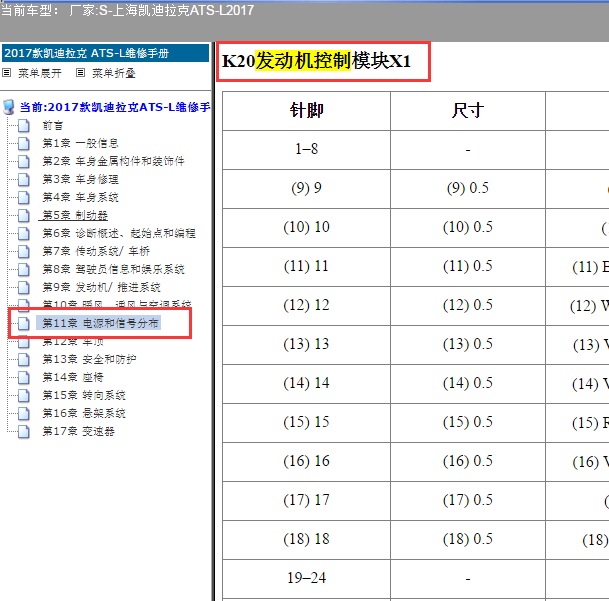This screenshot has height=601, width=609.
Task: Click root node 当前:2017款凯迪拉克ATS-L维修手册
Action: tap(115, 107)
